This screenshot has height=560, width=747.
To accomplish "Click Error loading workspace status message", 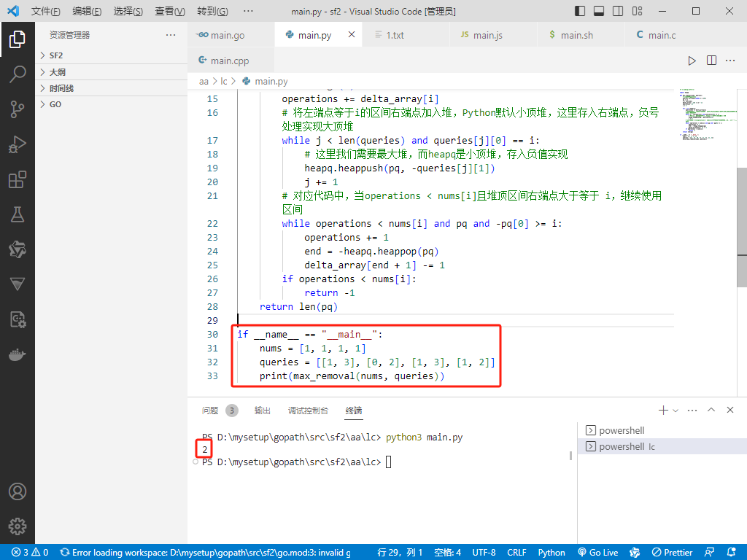I will tap(205, 553).
